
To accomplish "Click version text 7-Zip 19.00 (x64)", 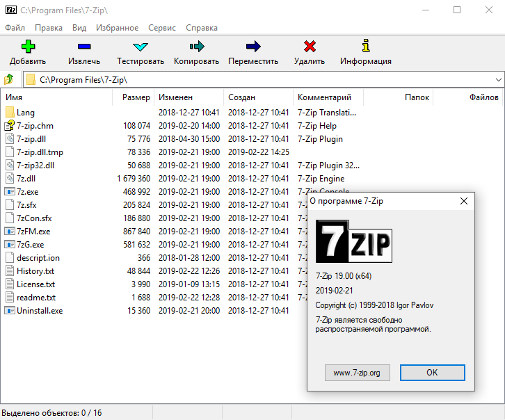I will click(x=344, y=276).
